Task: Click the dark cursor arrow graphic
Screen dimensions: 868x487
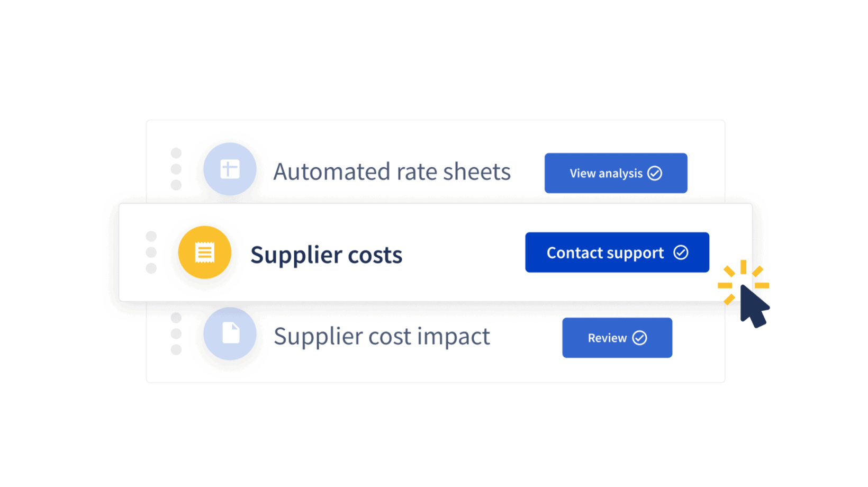Action: point(754,307)
